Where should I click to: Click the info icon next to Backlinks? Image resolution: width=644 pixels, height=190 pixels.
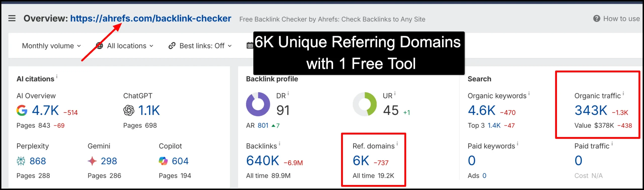coord(279,144)
